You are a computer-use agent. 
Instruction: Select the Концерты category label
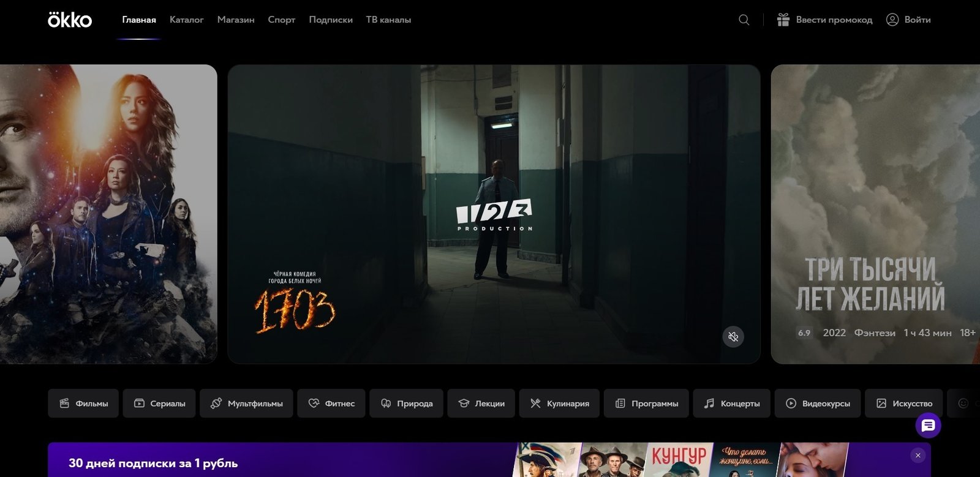coord(740,404)
